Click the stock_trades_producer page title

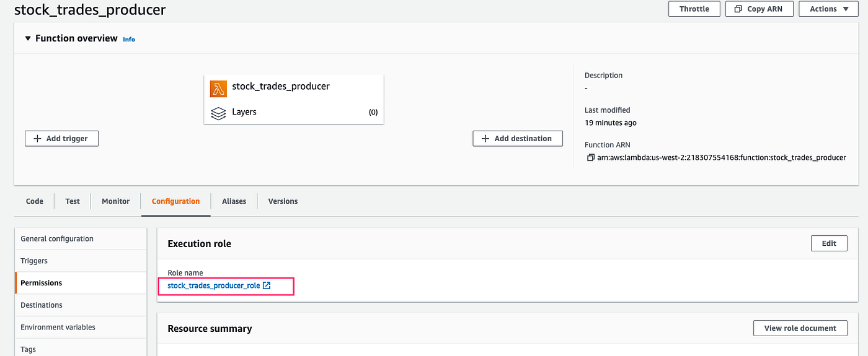coord(91,9)
